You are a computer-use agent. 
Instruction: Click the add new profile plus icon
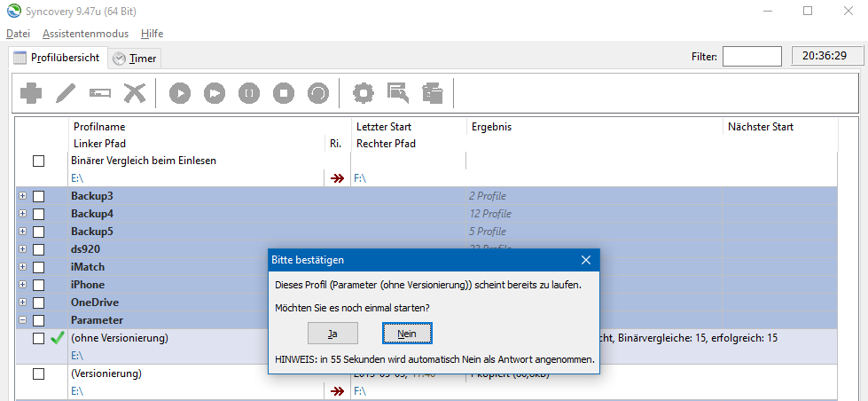31,92
